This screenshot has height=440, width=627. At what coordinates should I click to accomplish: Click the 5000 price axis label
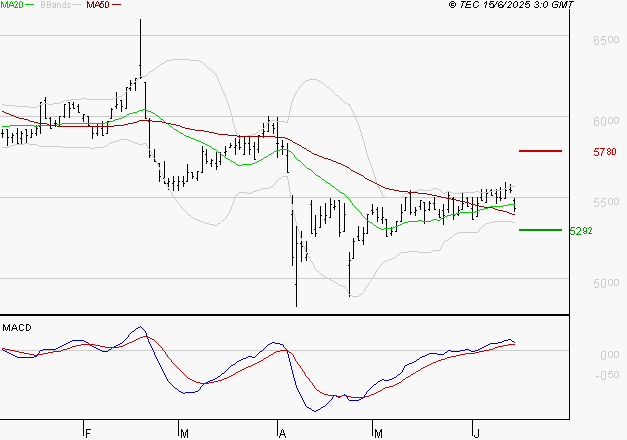[606, 283]
